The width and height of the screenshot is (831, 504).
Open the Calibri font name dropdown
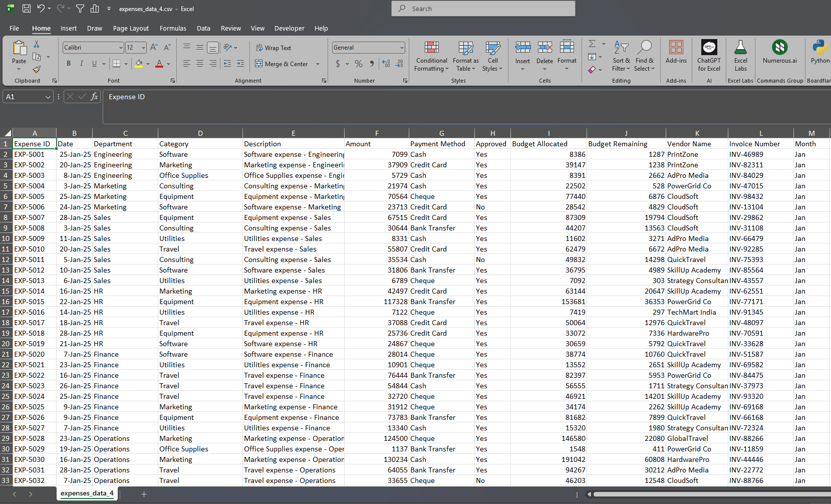tap(121, 48)
